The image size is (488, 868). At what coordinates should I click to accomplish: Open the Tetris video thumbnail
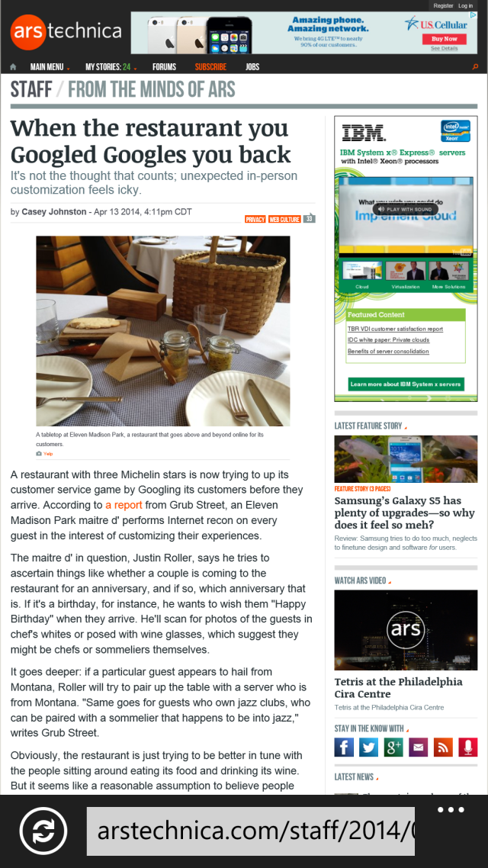tap(406, 630)
